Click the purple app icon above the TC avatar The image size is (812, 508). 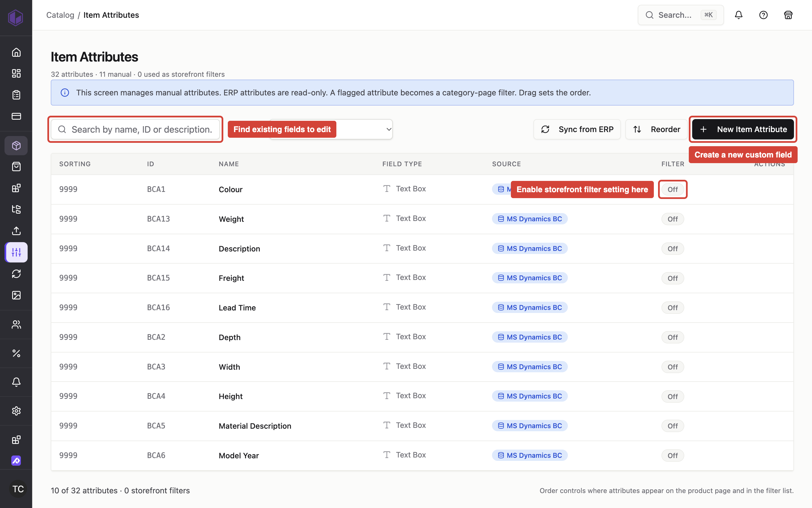pos(16,460)
